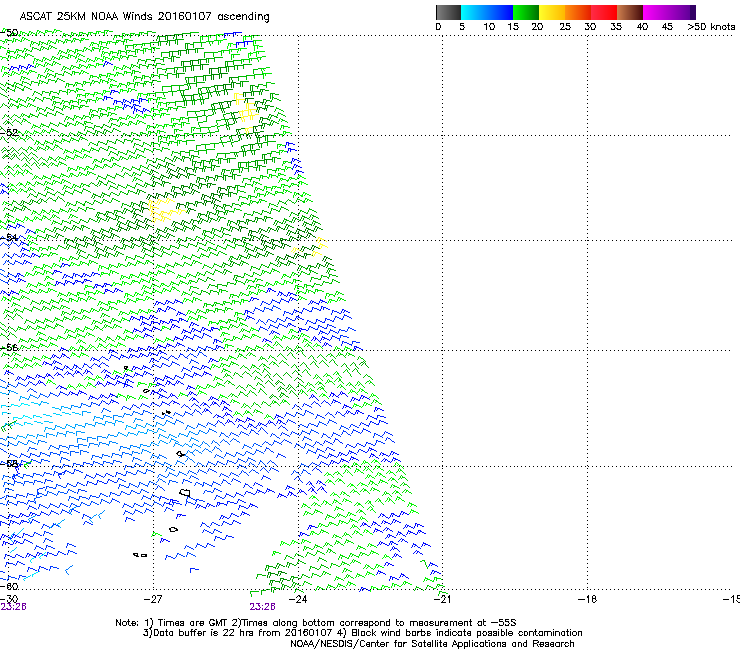This screenshot has height=650, width=740.
Task: Click the '10' label under the color bar
Action: coord(489,27)
